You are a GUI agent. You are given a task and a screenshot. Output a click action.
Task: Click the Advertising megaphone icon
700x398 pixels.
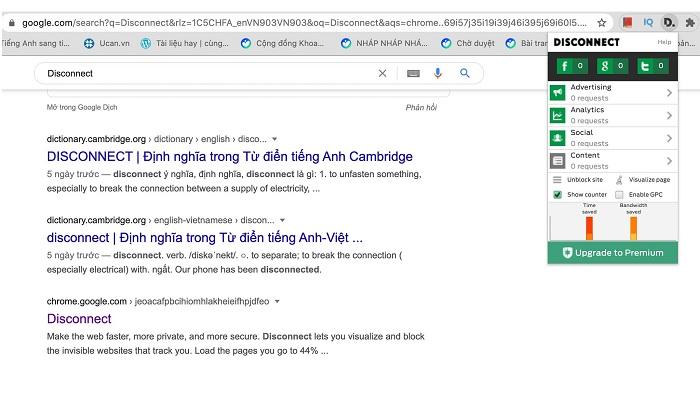(557, 92)
